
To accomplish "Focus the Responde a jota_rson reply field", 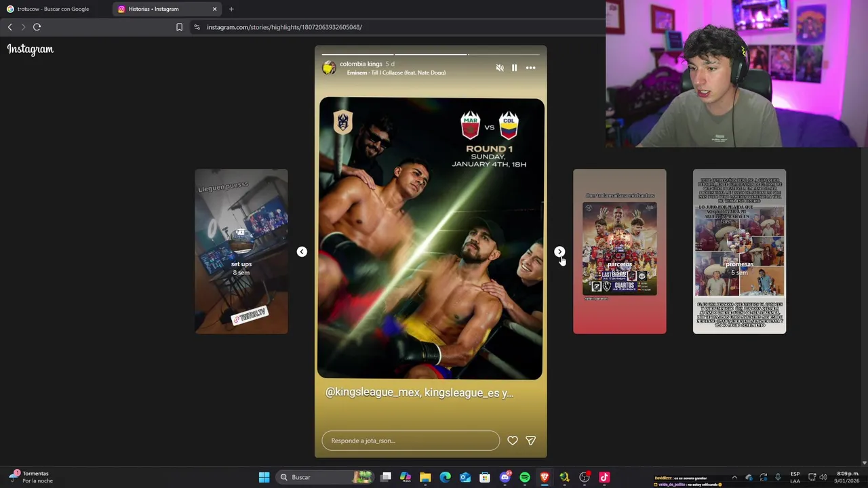I will pyautogui.click(x=411, y=441).
